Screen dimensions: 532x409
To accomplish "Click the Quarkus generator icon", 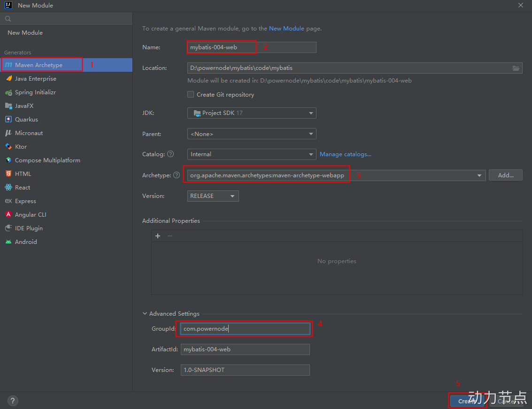I will tap(8, 120).
